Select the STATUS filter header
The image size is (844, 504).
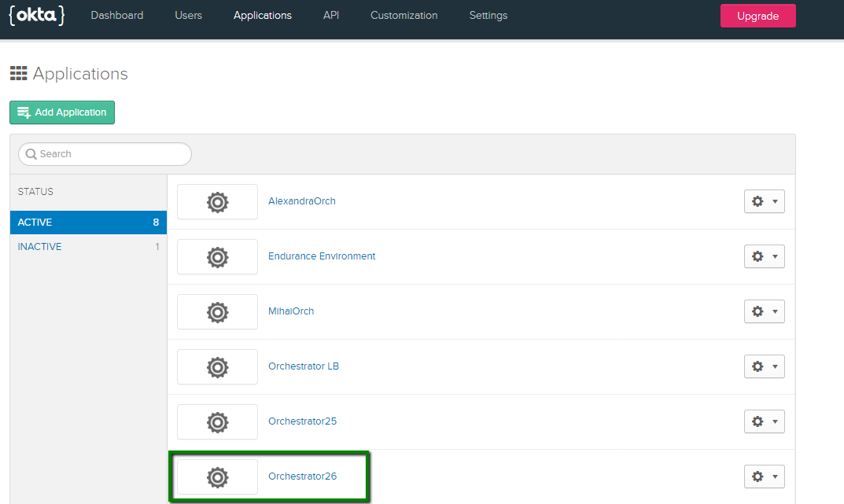click(35, 191)
